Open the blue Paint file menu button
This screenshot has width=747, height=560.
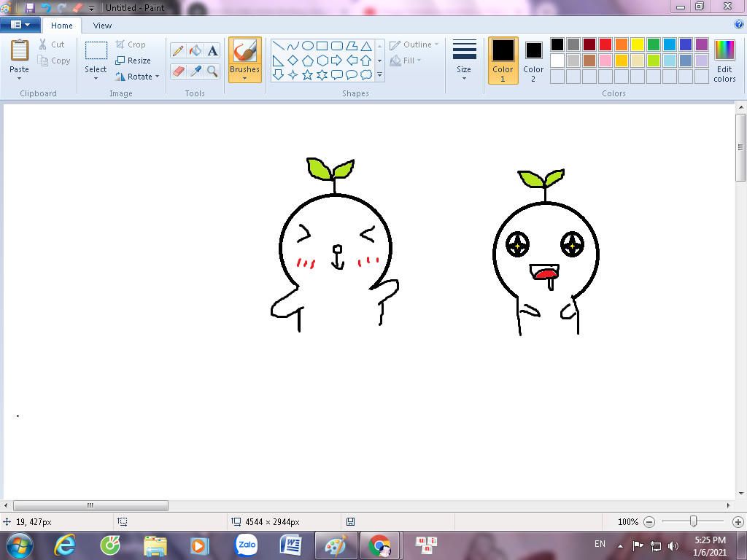[x=20, y=24]
